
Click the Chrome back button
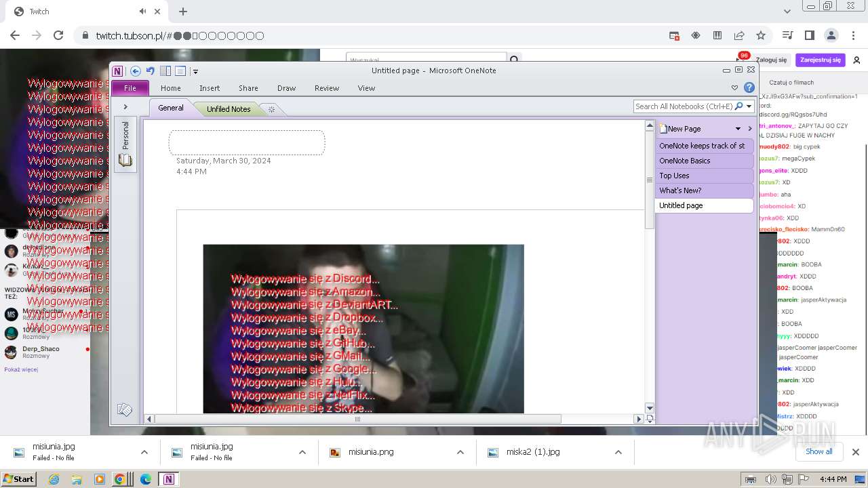15,35
